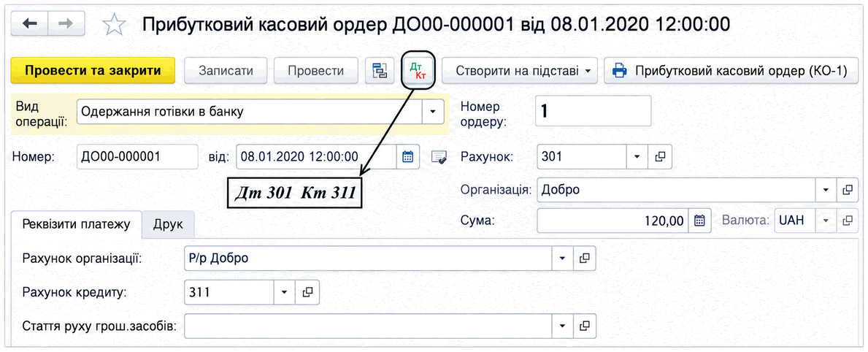Click Провести та закрити button

tap(93, 71)
